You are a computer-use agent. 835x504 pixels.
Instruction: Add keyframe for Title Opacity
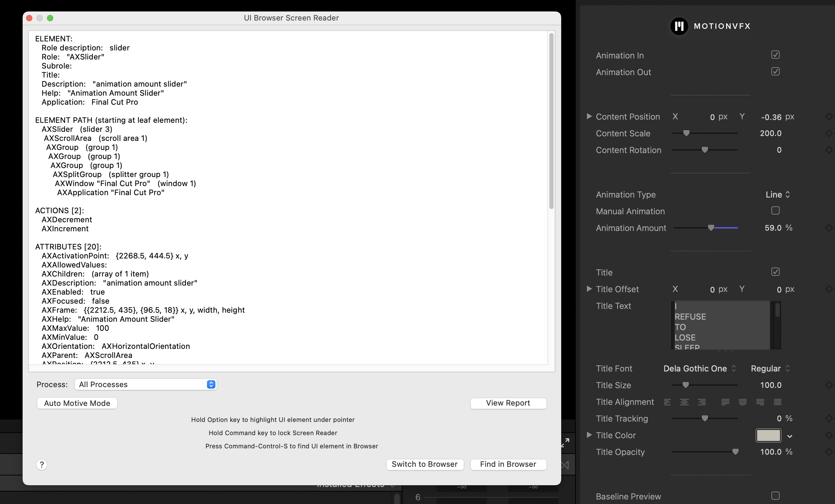tap(829, 452)
